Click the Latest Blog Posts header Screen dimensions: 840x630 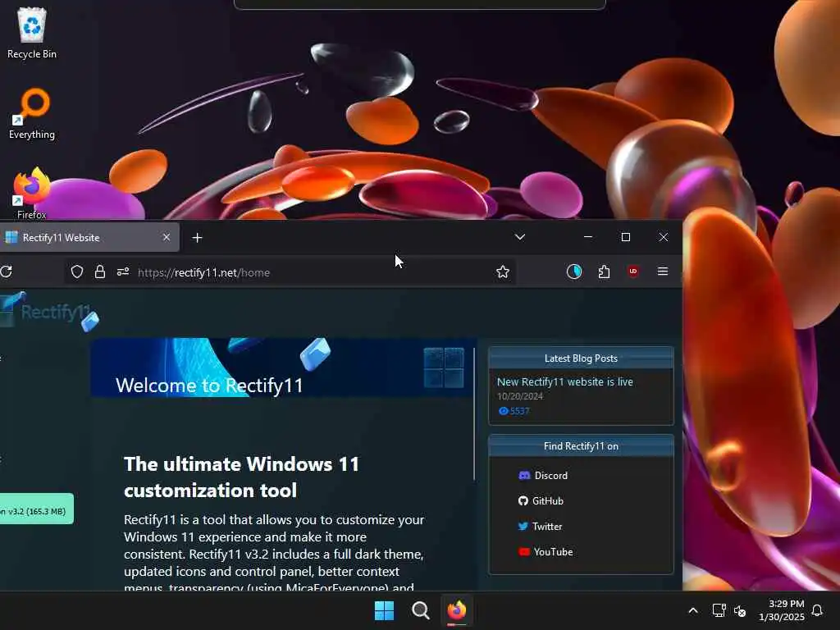581,358
